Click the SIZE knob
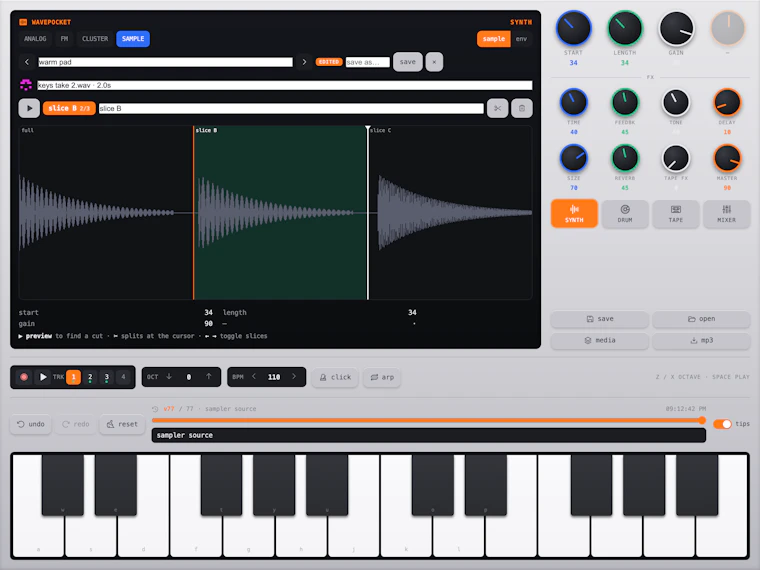760x570 pixels. pyautogui.click(x=573, y=158)
